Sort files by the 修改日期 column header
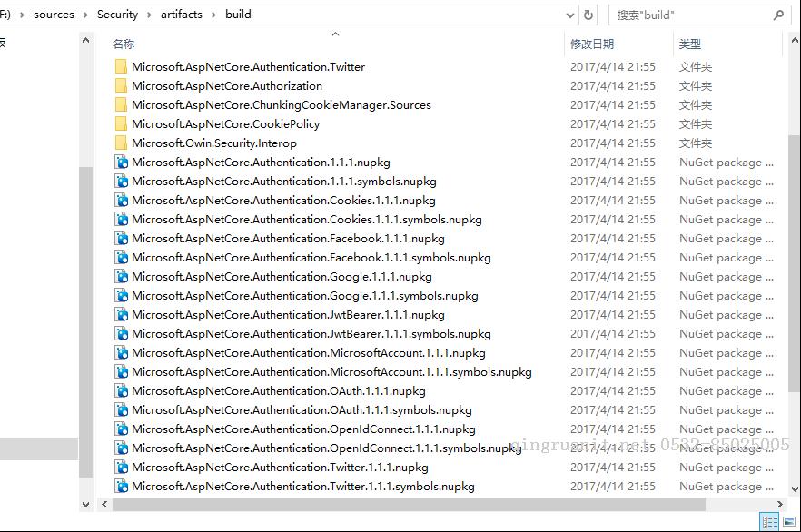Viewport: 801px width, 532px height. click(592, 44)
